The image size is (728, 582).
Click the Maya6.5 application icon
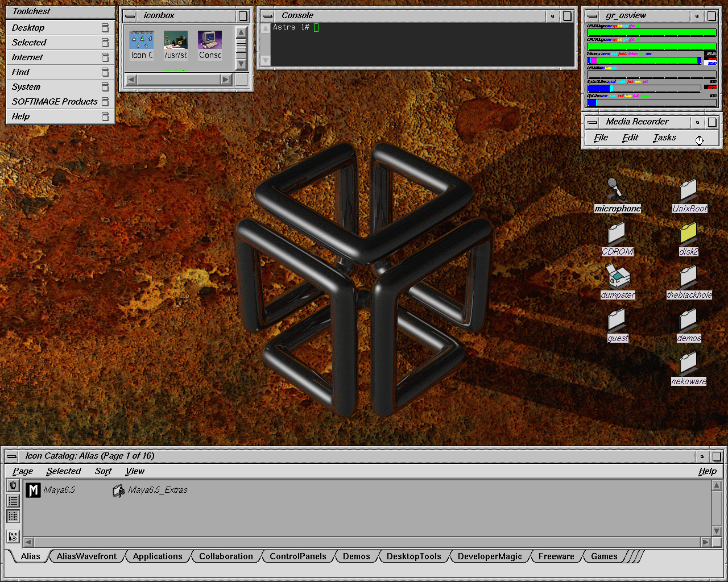[34, 490]
